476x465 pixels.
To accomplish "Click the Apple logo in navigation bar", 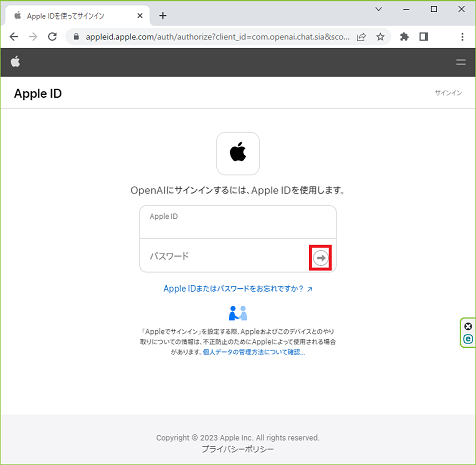I will (15, 62).
